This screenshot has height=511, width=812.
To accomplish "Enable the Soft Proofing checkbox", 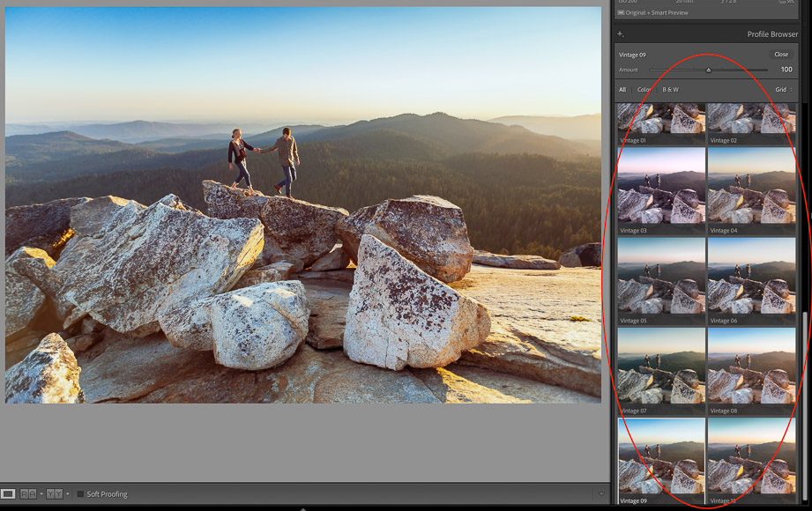I will click(x=80, y=494).
